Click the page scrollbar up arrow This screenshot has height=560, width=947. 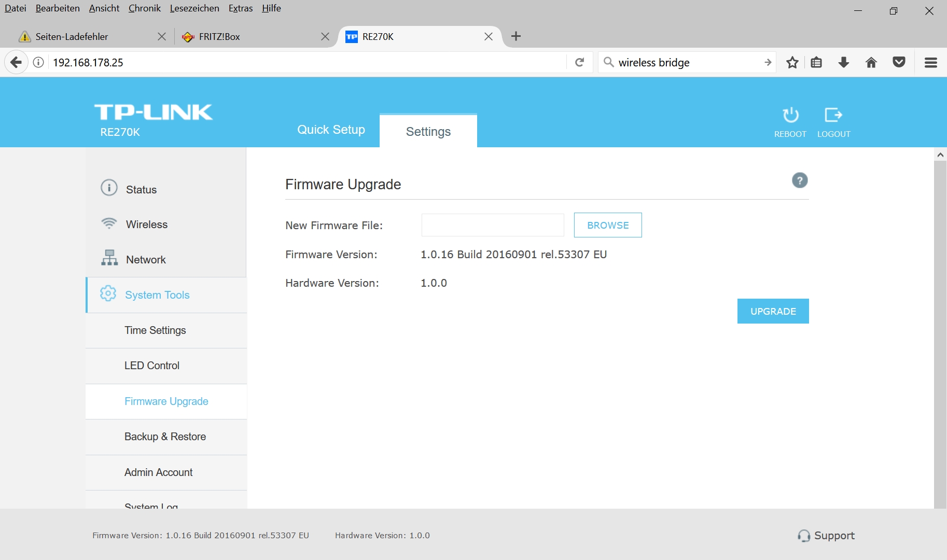pyautogui.click(x=940, y=155)
